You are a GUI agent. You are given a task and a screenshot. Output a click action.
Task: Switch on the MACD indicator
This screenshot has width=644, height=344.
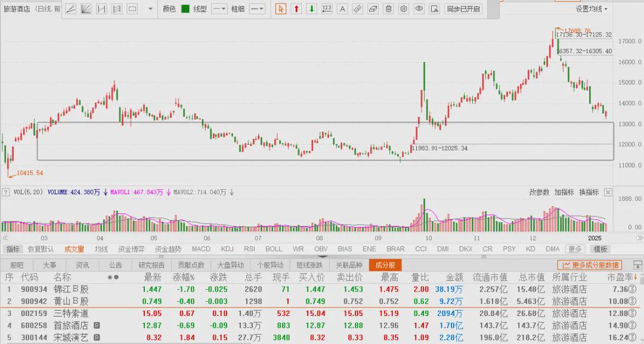(201, 249)
